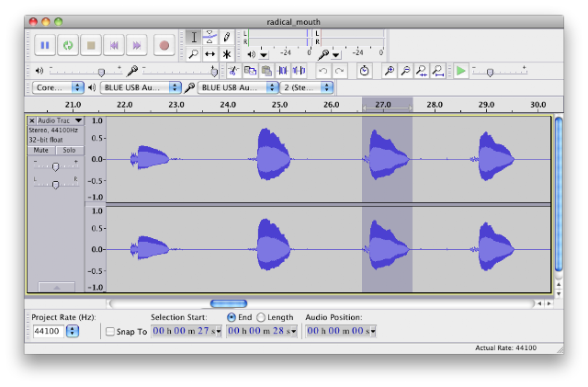Viewport: 588px width, 387px height.
Task: Open the Audio Position format dropdown
Action: coord(373,332)
